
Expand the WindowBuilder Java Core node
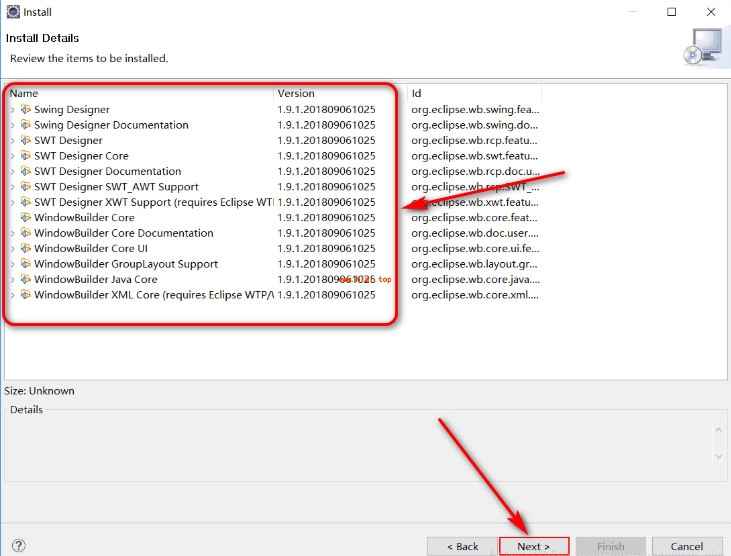pos(13,280)
